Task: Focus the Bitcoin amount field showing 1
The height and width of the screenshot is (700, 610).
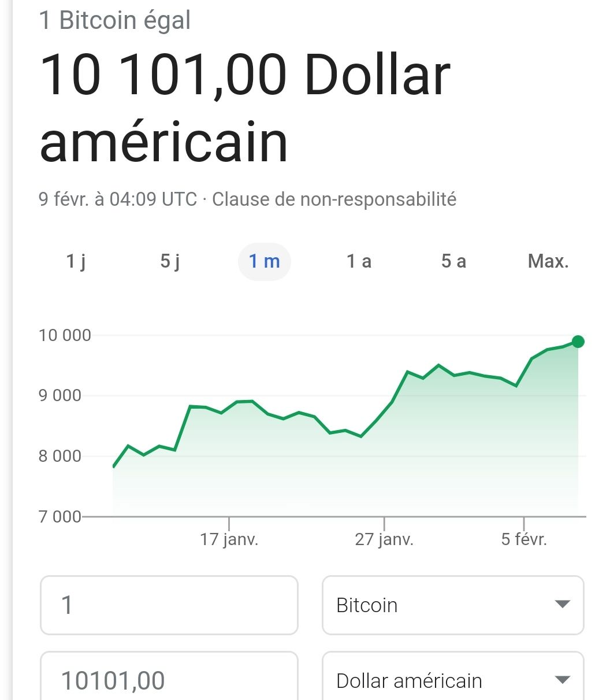Action: point(169,605)
